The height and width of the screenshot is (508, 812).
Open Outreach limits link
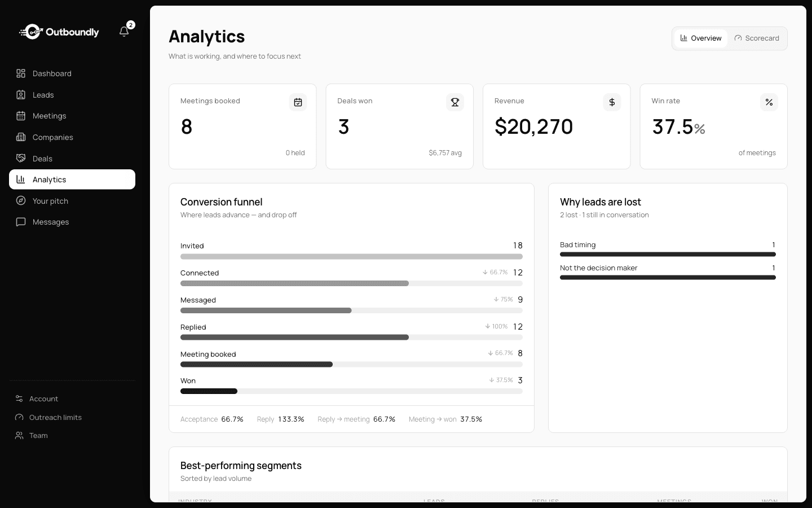pos(72,417)
